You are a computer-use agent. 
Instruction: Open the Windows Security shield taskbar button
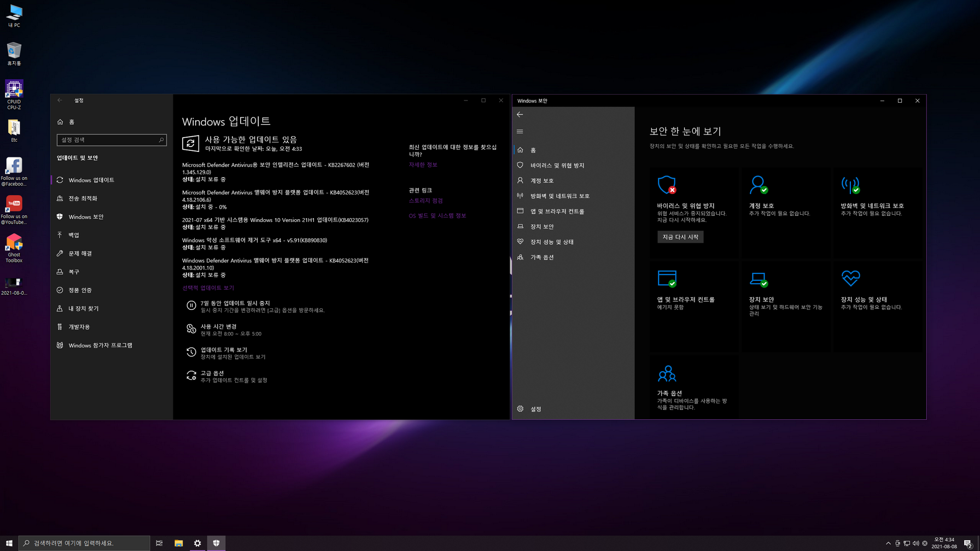(x=217, y=543)
